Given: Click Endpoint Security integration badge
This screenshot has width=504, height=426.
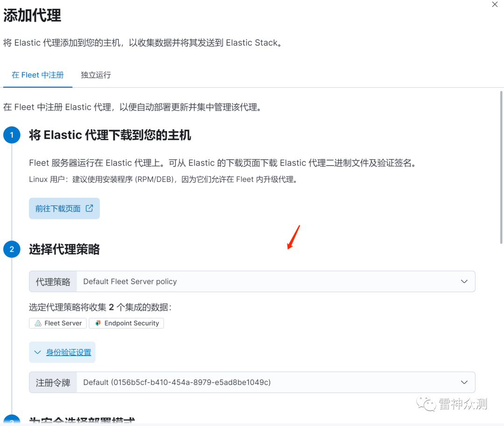Looking at the screenshot, I should coord(126,323).
